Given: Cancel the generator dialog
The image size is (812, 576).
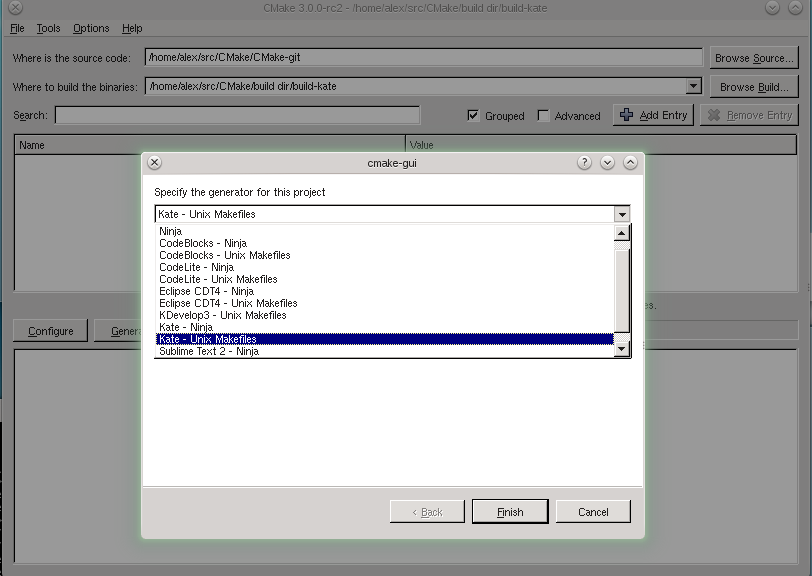Looking at the screenshot, I should [593, 512].
